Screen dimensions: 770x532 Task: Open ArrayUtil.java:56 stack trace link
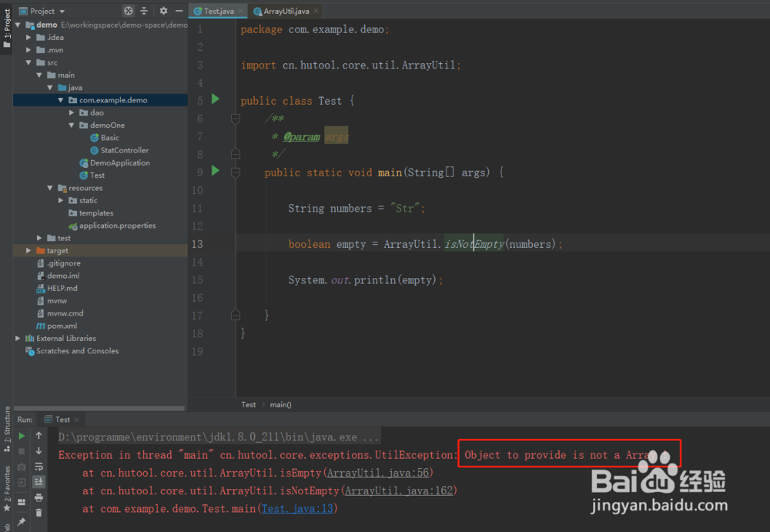378,473
